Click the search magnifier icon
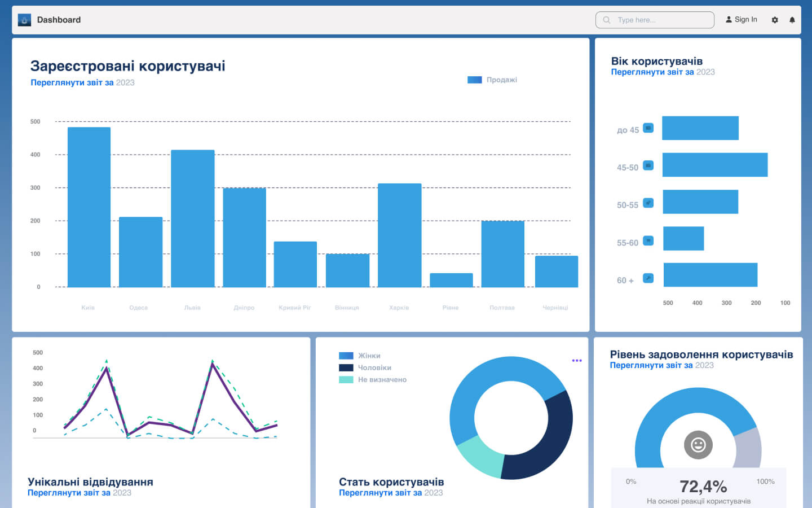 tap(607, 20)
